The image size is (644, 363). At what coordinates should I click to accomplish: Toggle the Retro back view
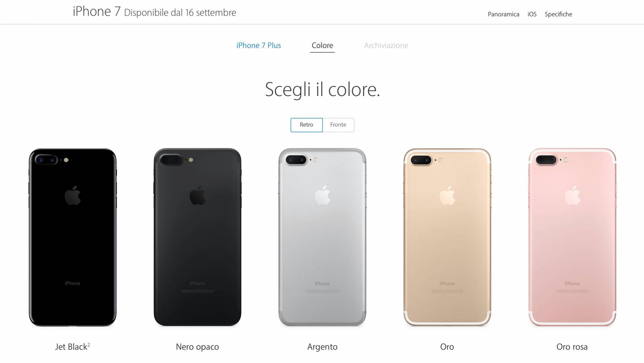pos(307,125)
